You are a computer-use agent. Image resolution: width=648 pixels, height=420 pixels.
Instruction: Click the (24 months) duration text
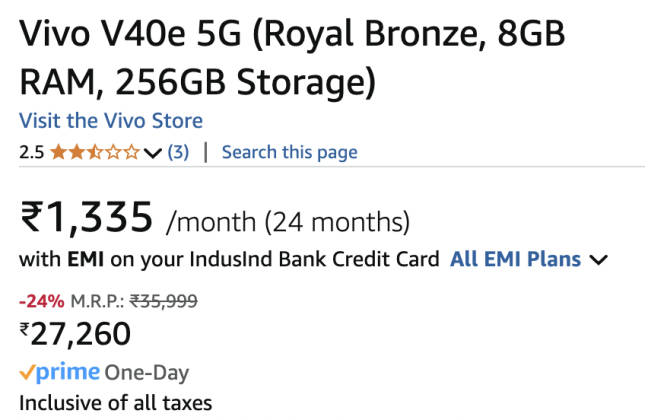pos(336,220)
